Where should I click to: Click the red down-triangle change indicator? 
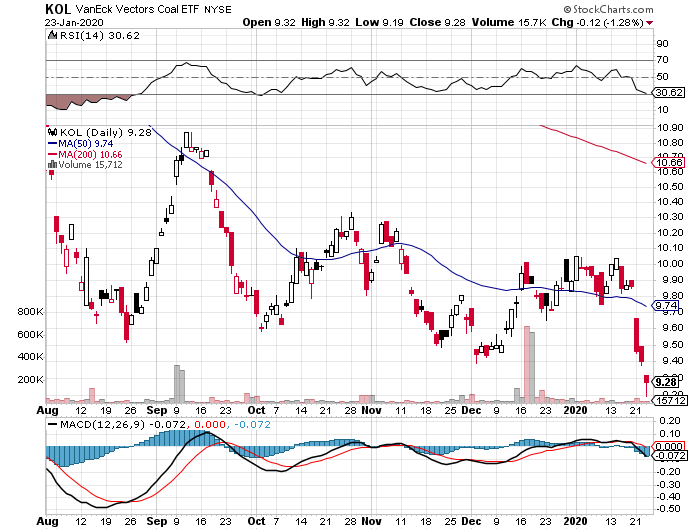point(650,23)
